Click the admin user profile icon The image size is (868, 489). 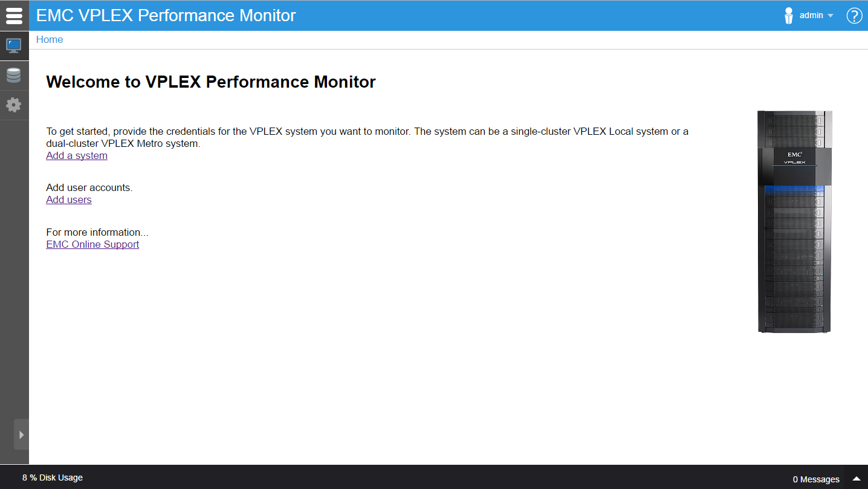(x=788, y=15)
